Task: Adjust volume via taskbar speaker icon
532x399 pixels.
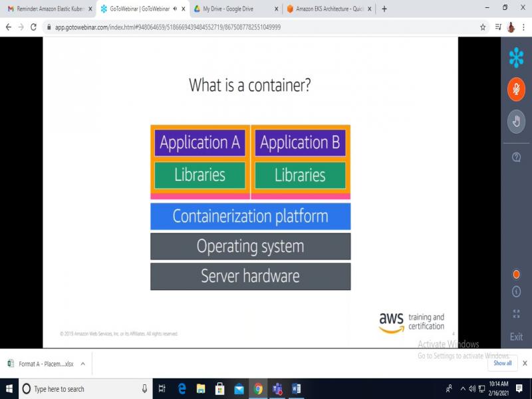Action: click(472, 389)
